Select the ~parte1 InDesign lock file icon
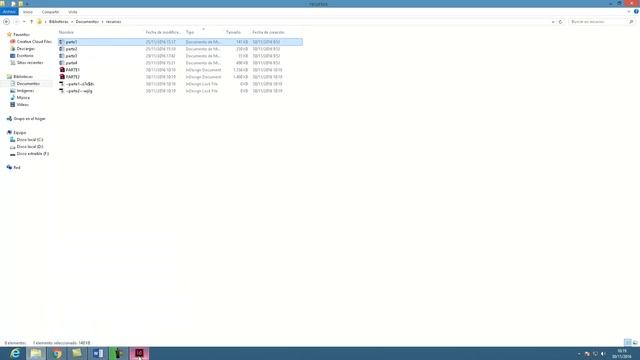640x360 pixels. coord(62,84)
